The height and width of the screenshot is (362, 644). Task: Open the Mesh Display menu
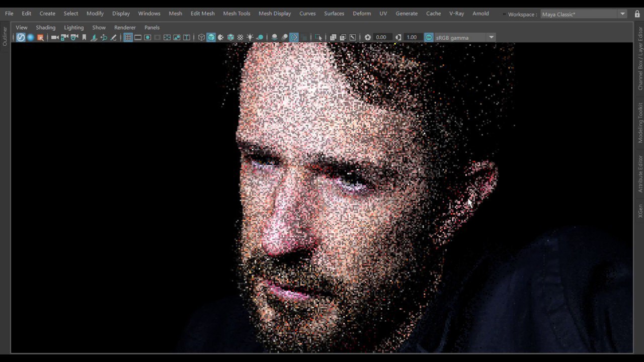coord(275,14)
